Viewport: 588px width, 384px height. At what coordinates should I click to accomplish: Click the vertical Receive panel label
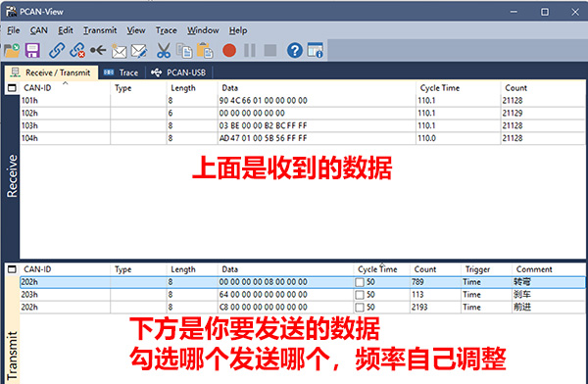pyautogui.click(x=12, y=176)
